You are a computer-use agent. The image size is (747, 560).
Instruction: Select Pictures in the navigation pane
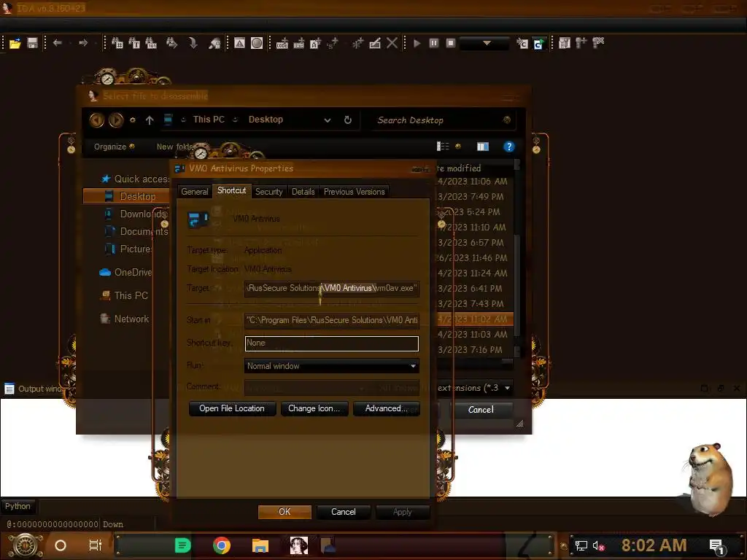pyautogui.click(x=128, y=249)
